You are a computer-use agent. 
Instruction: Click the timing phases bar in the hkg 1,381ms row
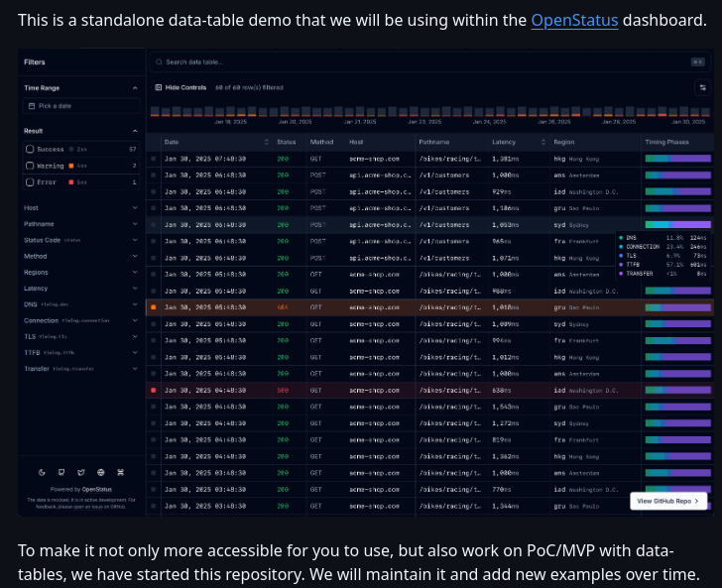(x=677, y=159)
